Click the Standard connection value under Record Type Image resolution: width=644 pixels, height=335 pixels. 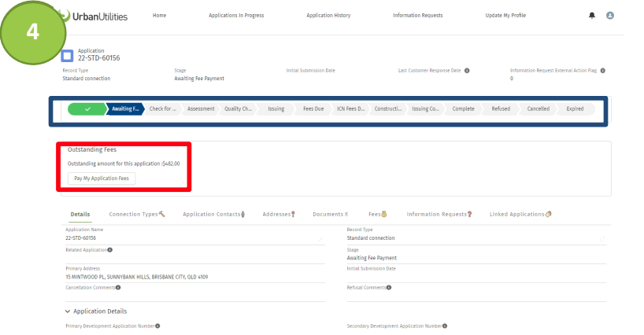(87, 79)
